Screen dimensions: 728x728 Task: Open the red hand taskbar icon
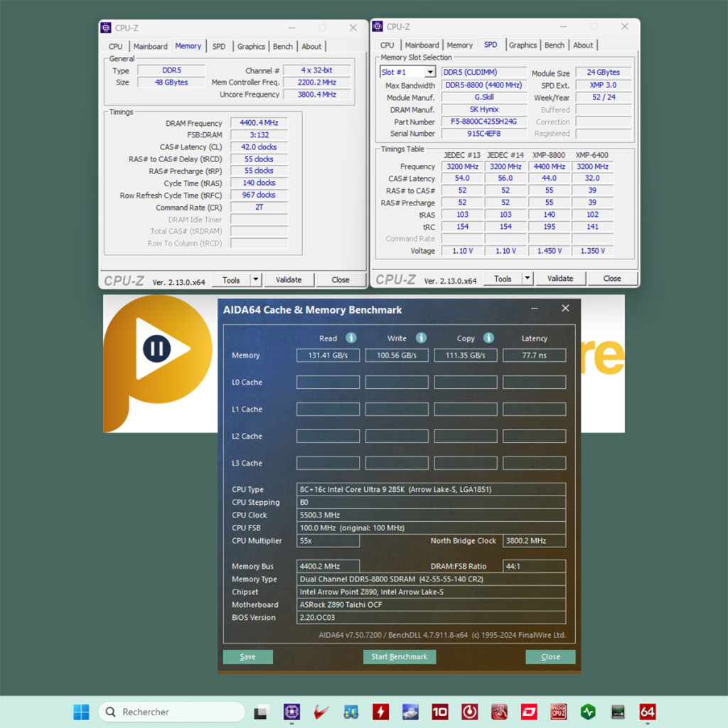[499, 712]
